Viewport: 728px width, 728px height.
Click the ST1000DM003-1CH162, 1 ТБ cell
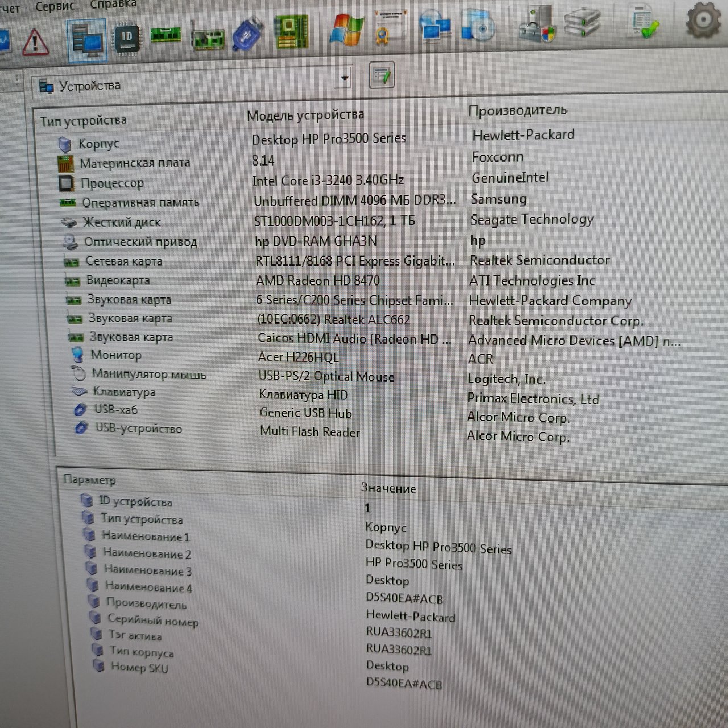(334, 221)
